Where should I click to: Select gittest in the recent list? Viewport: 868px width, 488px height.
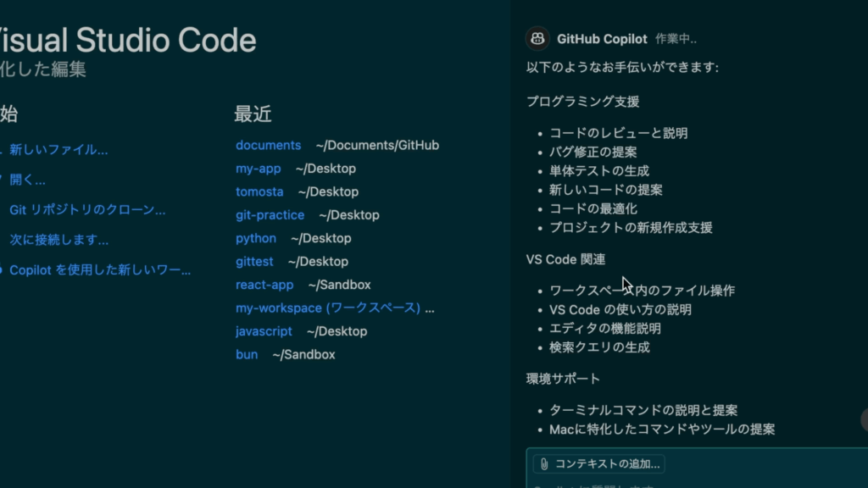(x=254, y=262)
